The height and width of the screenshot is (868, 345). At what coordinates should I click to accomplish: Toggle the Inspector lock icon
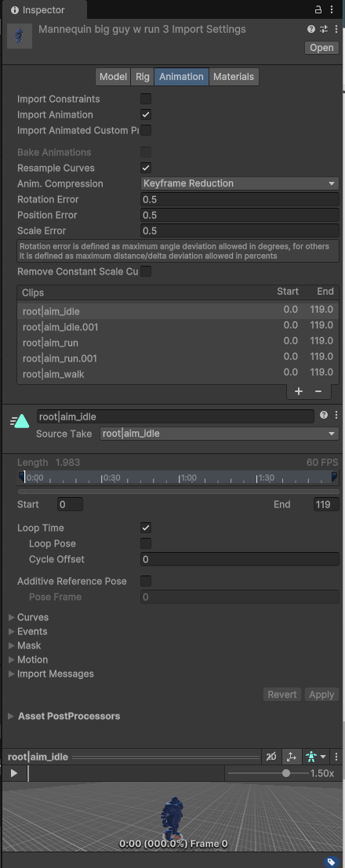pos(318,9)
